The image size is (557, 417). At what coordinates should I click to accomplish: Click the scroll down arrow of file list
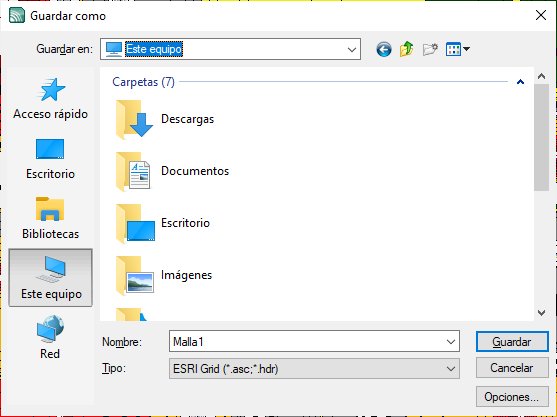pyautogui.click(x=541, y=313)
